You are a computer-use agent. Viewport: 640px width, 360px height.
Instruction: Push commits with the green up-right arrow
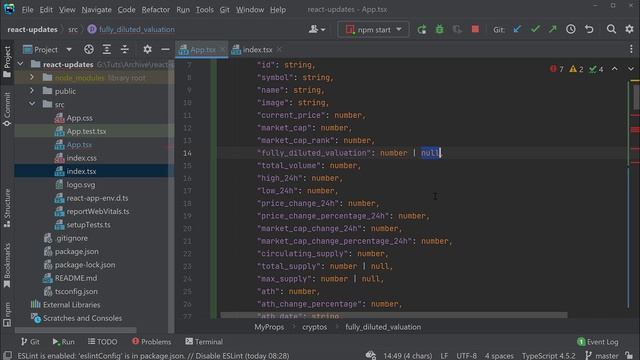tap(553, 29)
